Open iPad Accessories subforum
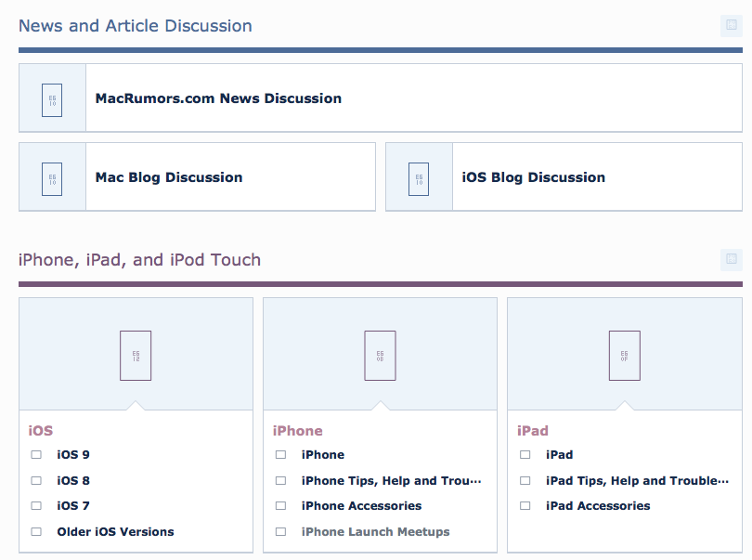The width and height of the screenshot is (752, 560). tap(598, 506)
